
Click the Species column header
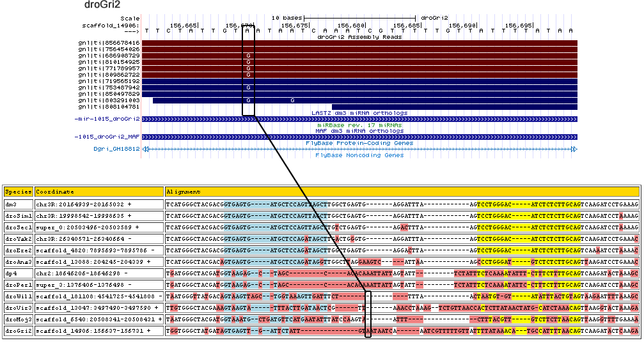click(18, 192)
